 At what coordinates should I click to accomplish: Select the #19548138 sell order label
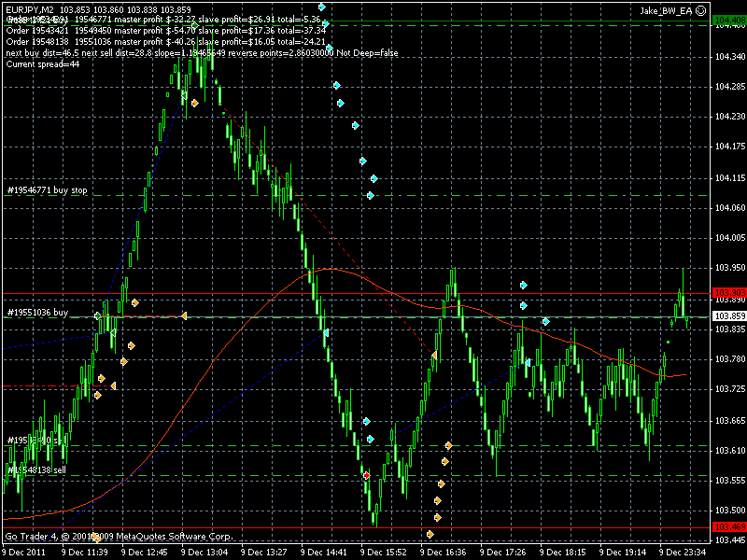(x=35, y=470)
